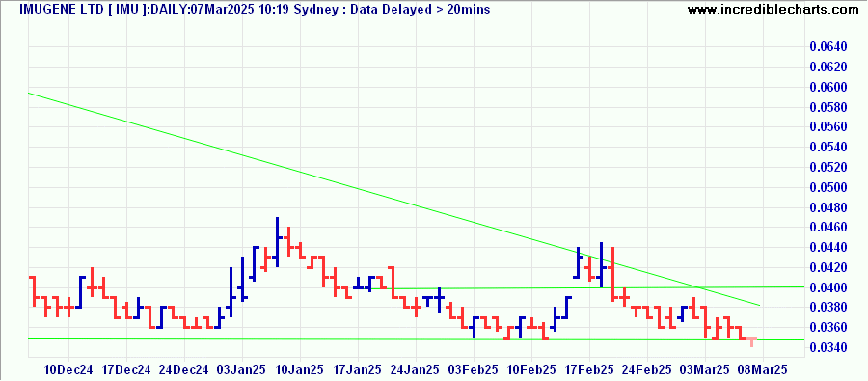Select the 0.0360 price axis label
868x381 pixels.
[828, 328]
